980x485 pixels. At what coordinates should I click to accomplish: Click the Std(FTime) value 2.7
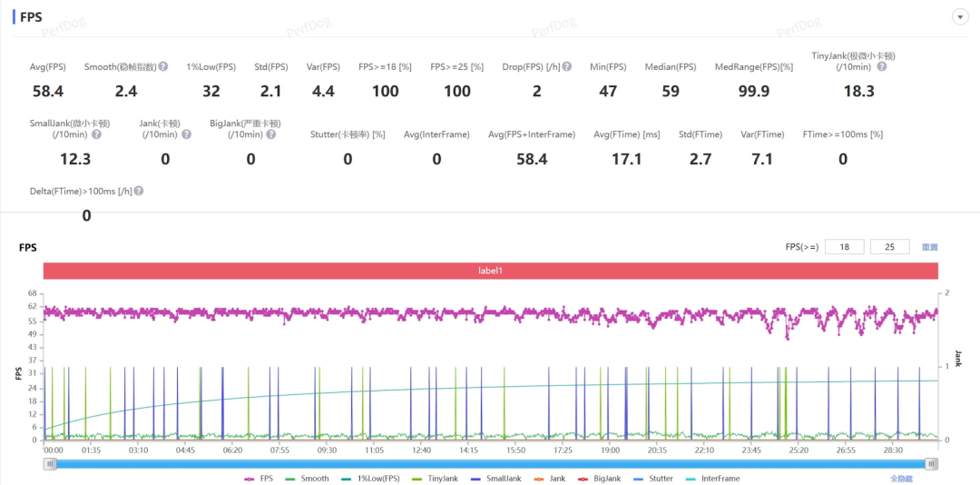[700, 159]
